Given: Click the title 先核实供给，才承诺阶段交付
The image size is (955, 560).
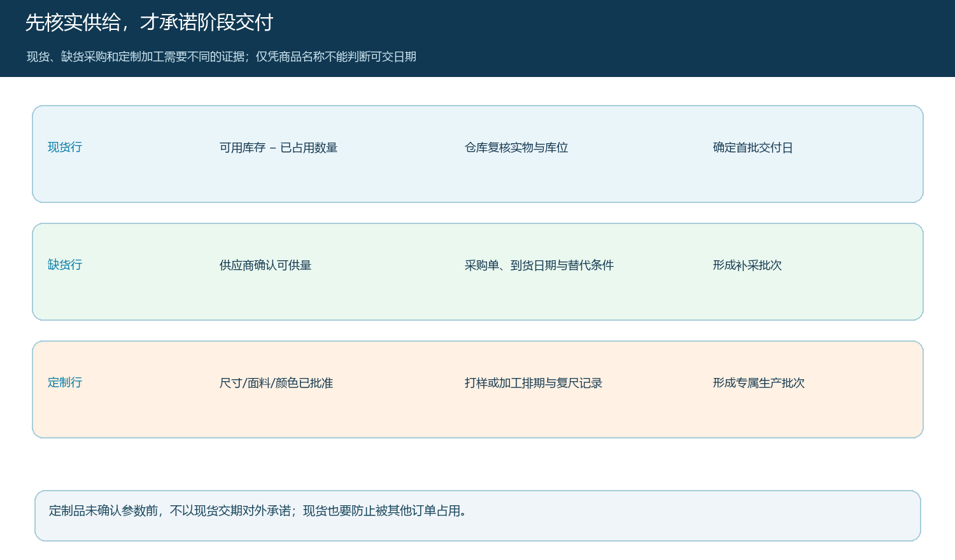Looking at the screenshot, I should click(149, 22).
